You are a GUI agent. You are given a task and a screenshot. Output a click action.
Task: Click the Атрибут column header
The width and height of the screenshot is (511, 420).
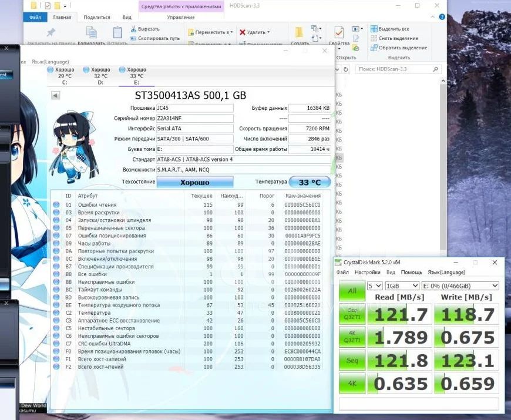pos(88,196)
